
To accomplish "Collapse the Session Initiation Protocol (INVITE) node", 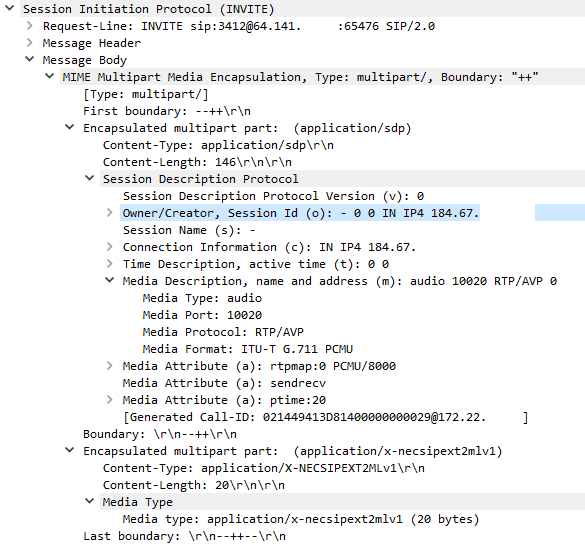I will (x=10, y=8).
